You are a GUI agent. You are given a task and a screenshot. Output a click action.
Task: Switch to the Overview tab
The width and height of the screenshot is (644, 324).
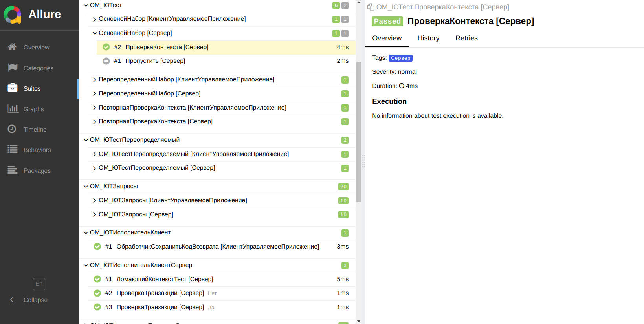click(x=387, y=38)
